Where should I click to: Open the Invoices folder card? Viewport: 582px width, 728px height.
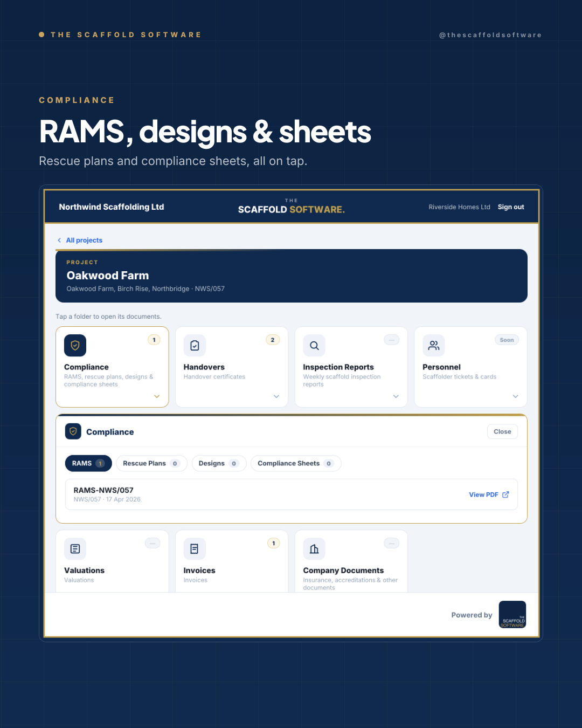click(232, 561)
